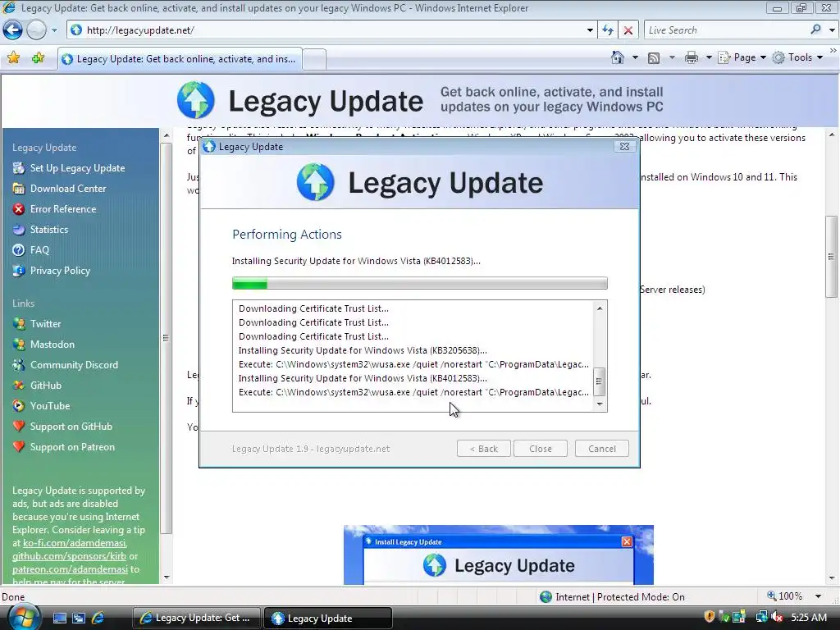Click the browser Forward arrow button
Image resolution: width=840 pixels, height=630 pixels.
(x=36, y=30)
